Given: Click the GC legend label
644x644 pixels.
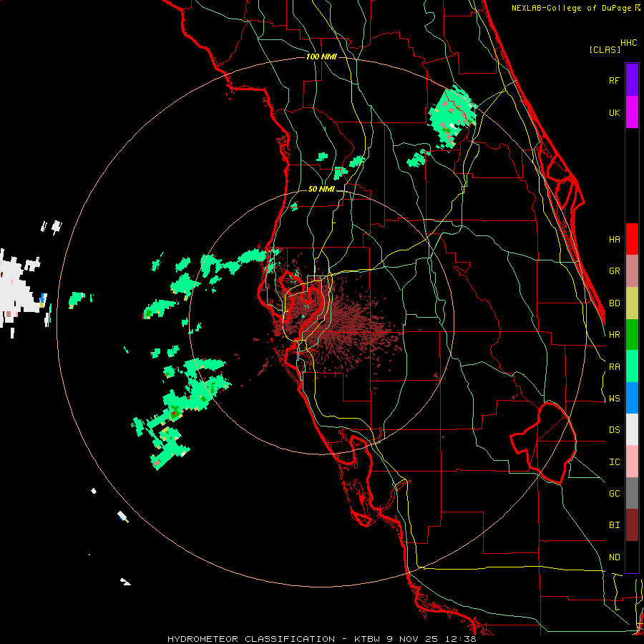Looking at the screenshot, I should 614,494.
